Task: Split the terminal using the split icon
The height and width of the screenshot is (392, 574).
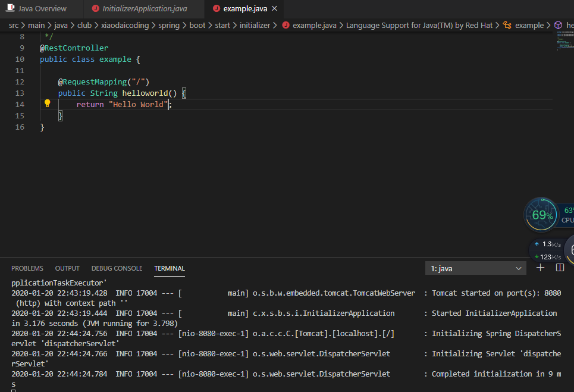Action: tap(560, 268)
